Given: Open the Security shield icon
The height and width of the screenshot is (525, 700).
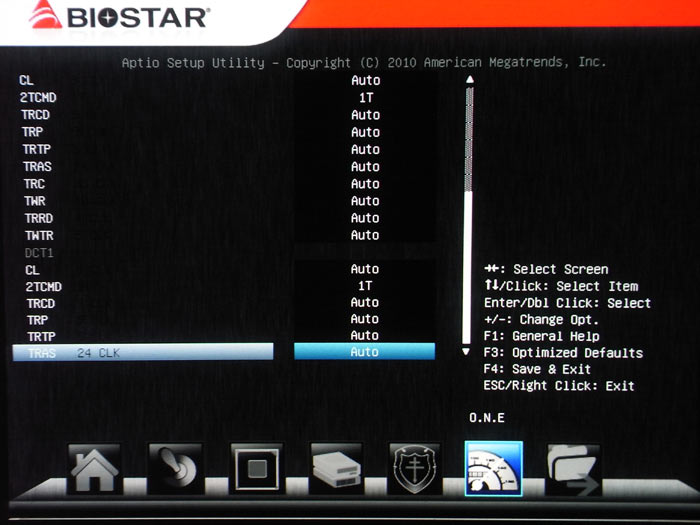Looking at the screenshot, I should pyautogui.click(x=415, y=469).
